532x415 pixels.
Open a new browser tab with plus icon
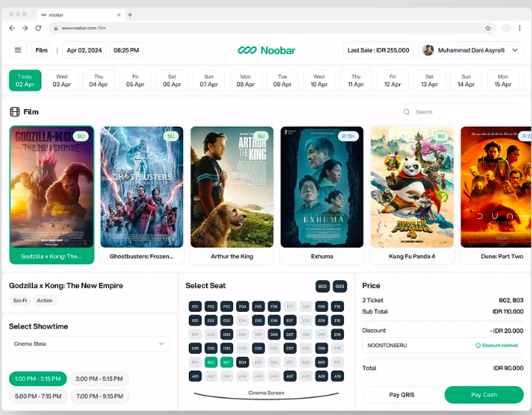click(x=130, y=15)
